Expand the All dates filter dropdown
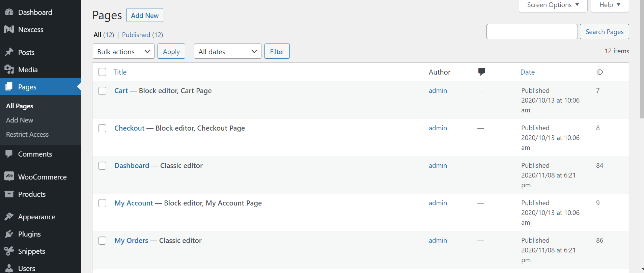The height and width of the screenshot is (273, 644). (x=227, y=51)
